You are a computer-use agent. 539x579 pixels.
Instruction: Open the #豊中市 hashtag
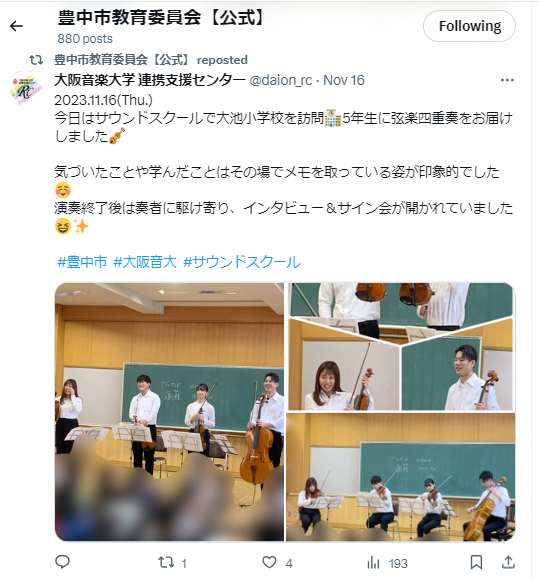pos(82,262)
